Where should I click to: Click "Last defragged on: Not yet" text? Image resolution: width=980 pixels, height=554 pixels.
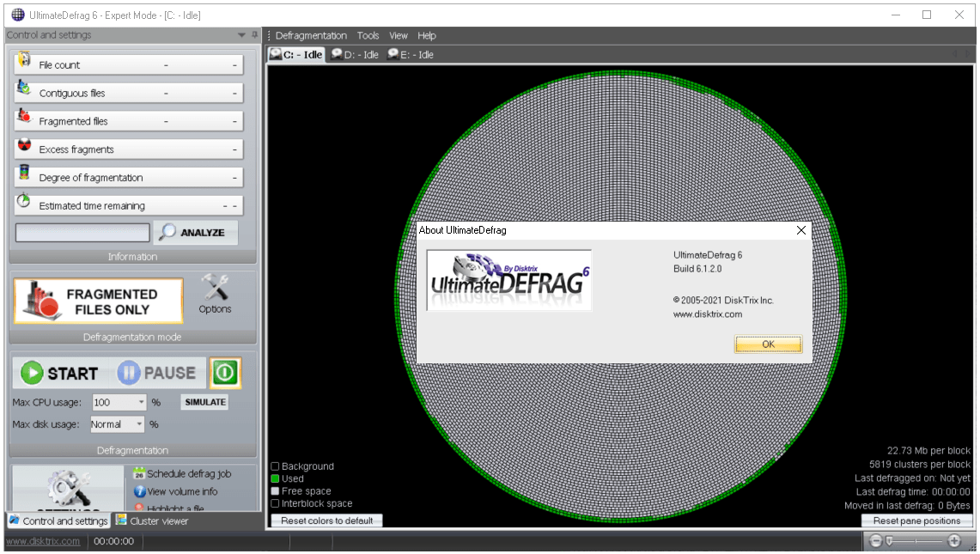(912, 478)
